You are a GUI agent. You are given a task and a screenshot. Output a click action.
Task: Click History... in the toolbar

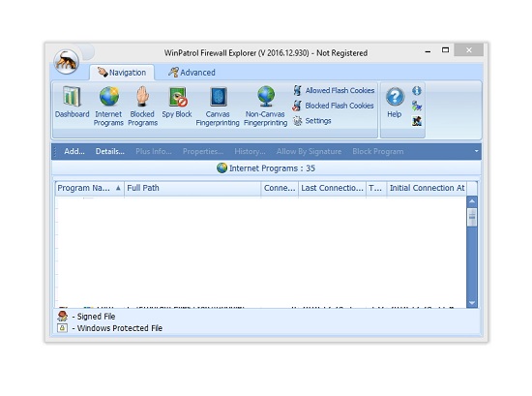(x=250, y=151)
